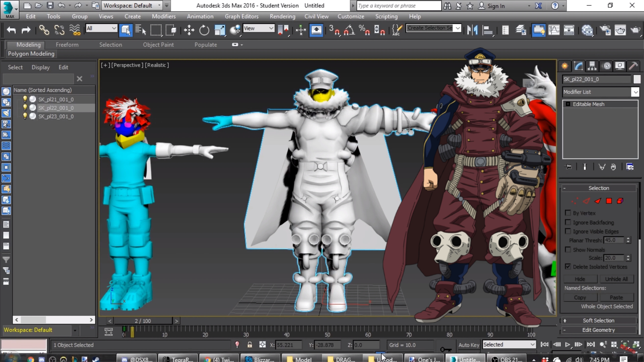Toggle Auto Key mode
Viewport: 644px width, 362px height.
coord(469,345)
